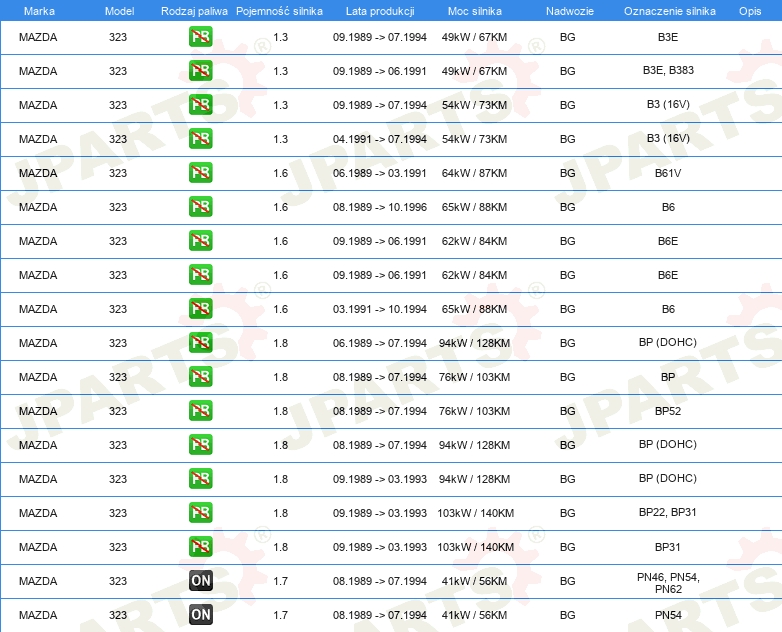Click petrol icon in BP31 row
The height and width of the screenshot is (632, 782).
(x=200, y=546)
